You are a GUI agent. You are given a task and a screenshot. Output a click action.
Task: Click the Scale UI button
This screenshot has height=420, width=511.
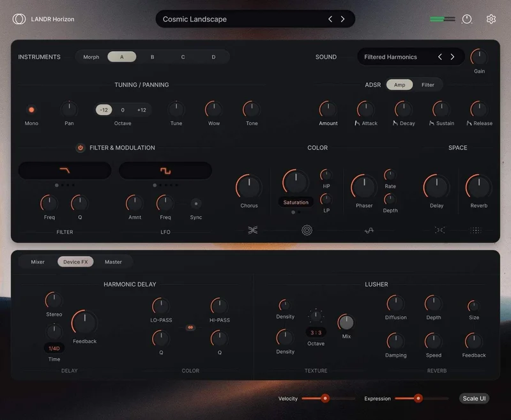(x=474, y=398)
